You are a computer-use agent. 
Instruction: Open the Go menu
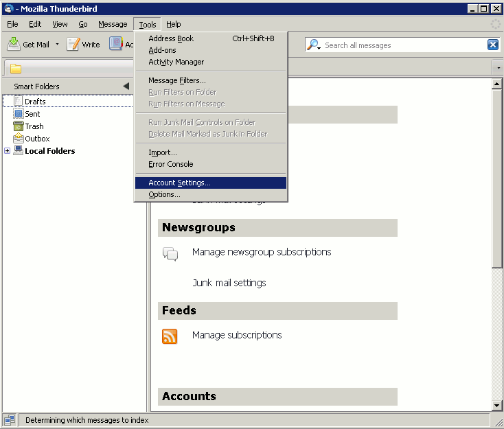coord(82,24)
